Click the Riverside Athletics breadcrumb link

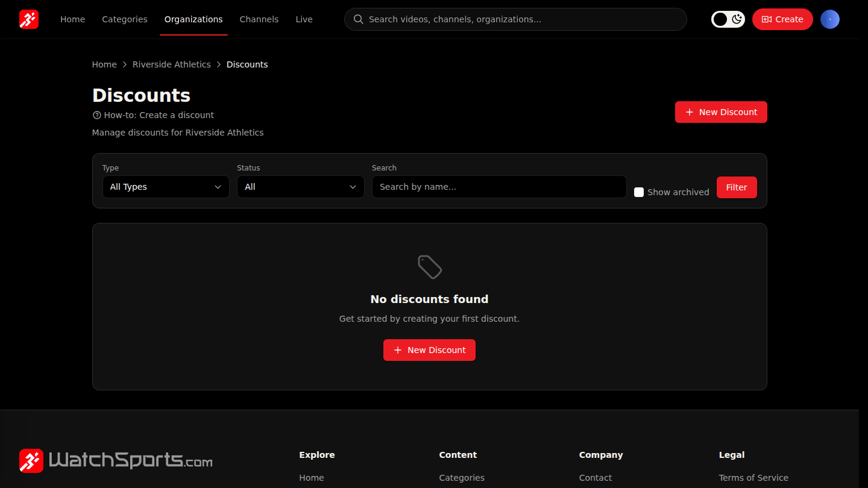[172, 64]
